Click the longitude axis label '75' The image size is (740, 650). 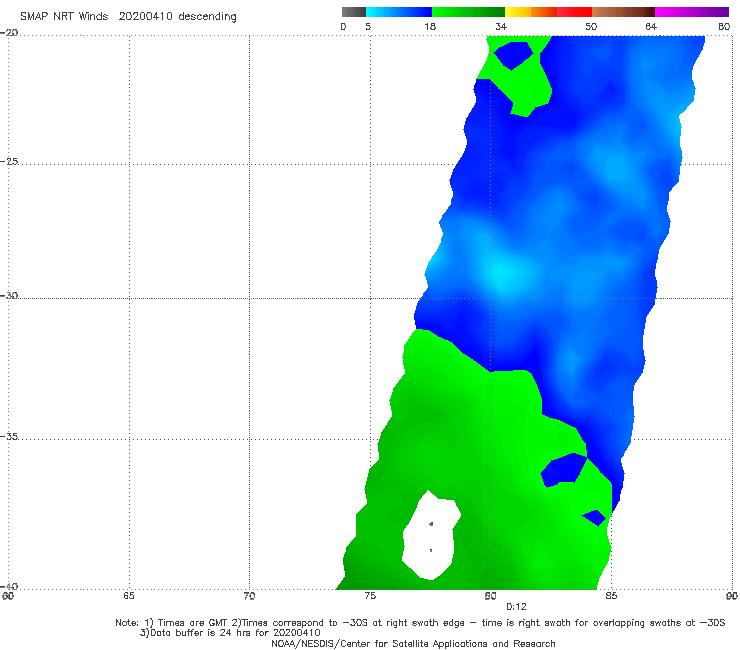tap(370, 596)
